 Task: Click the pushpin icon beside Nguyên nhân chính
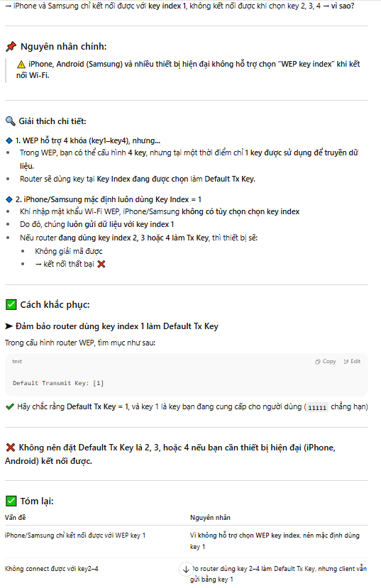[11, 47]
